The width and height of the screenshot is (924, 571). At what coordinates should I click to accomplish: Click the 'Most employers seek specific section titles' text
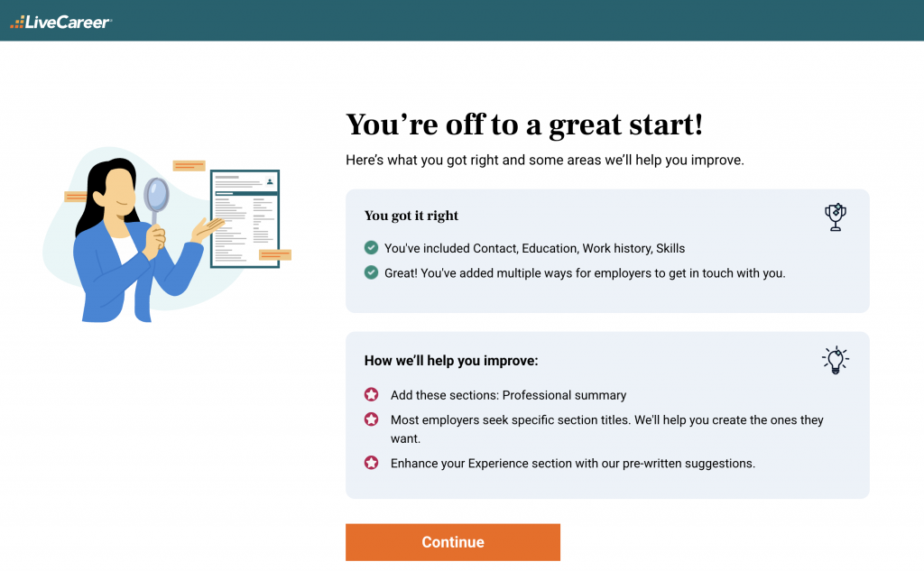pyautogui.click(x=606, y=420)
